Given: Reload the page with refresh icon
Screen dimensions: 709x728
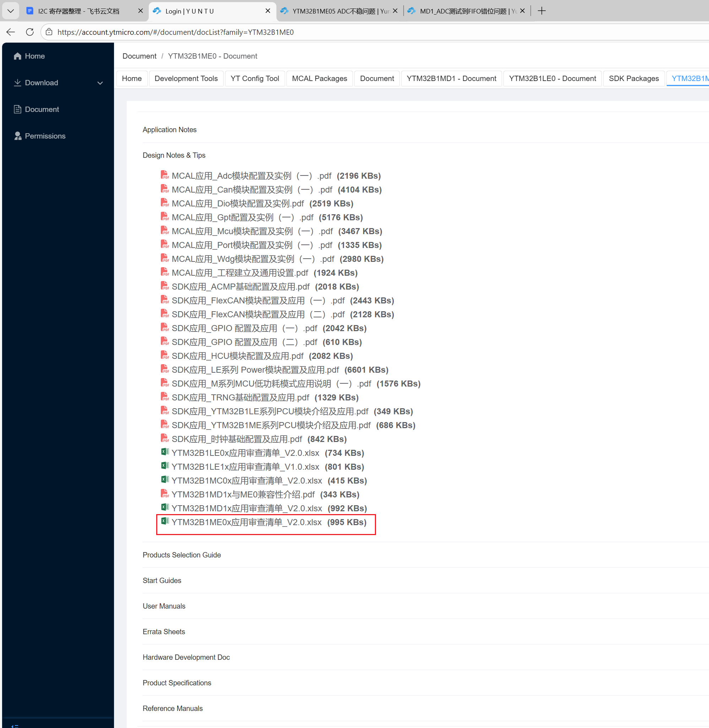Looking at the screenshot, I should (x=30, y=32).
